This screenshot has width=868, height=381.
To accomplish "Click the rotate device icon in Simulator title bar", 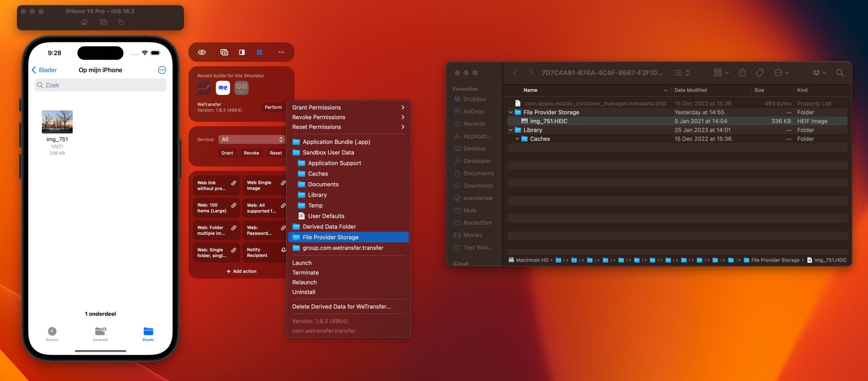I will tap(121, 22).
